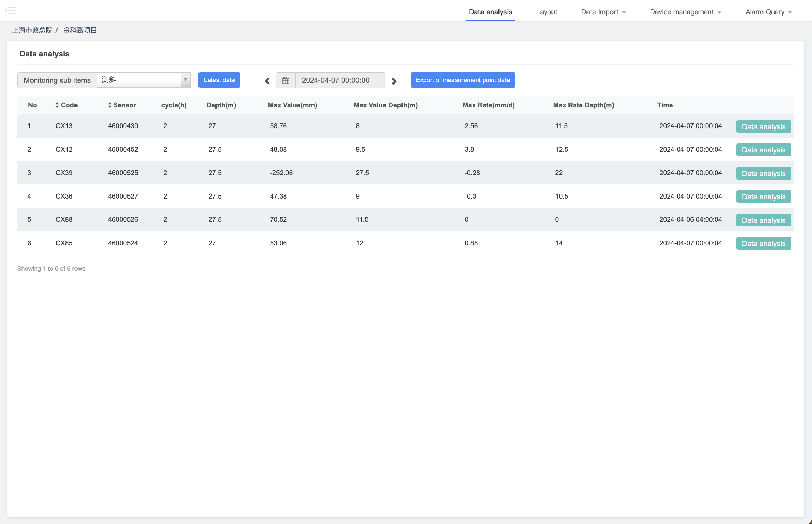Click the CX13 code cell

point(64,126)
